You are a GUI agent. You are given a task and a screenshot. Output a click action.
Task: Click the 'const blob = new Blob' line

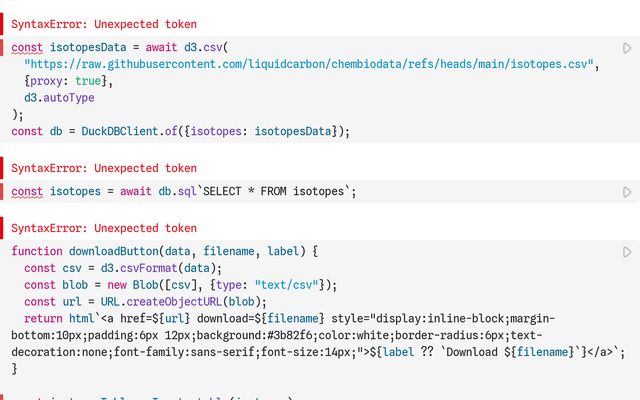tap(180, 285)
